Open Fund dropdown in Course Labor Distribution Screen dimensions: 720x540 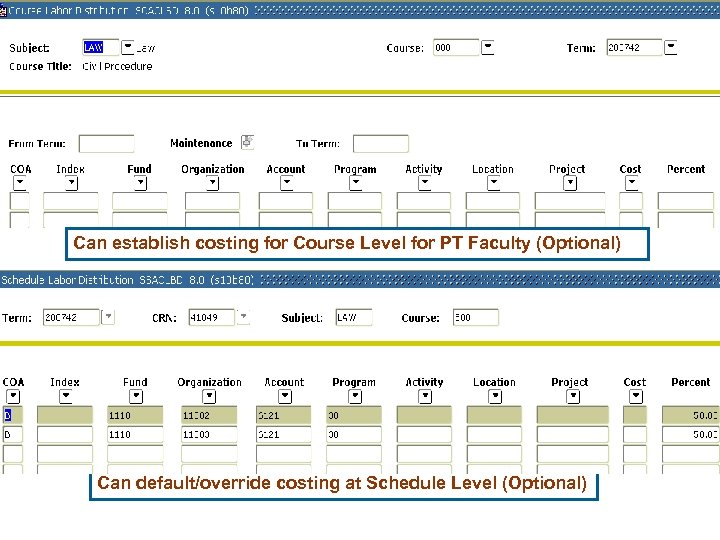tap(141, 183)
